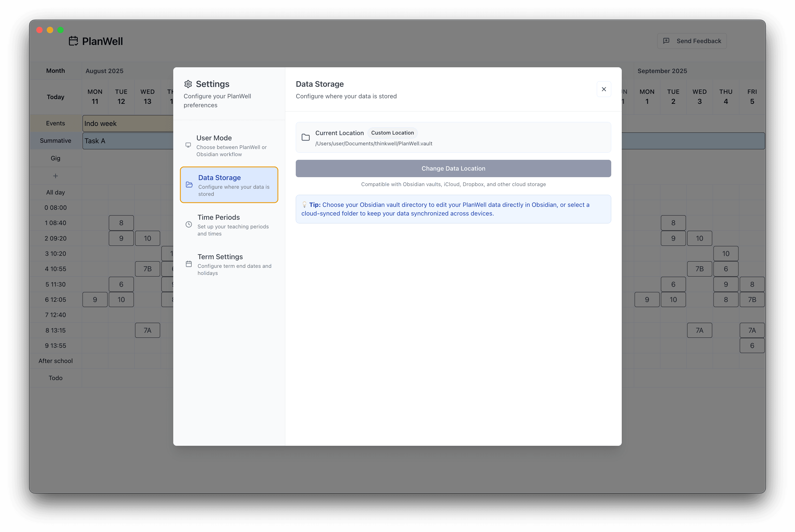Click the Todo row label
795x532 pixels.
[55, 378]
